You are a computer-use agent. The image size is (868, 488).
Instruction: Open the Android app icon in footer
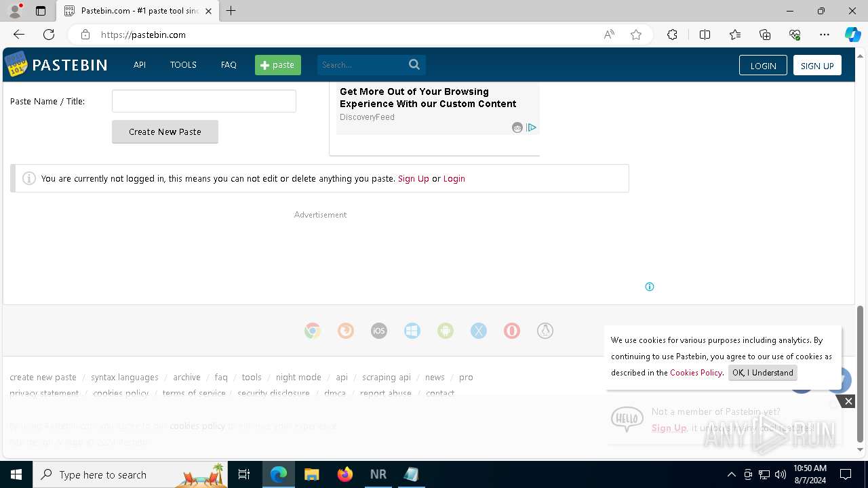[446, 331]
